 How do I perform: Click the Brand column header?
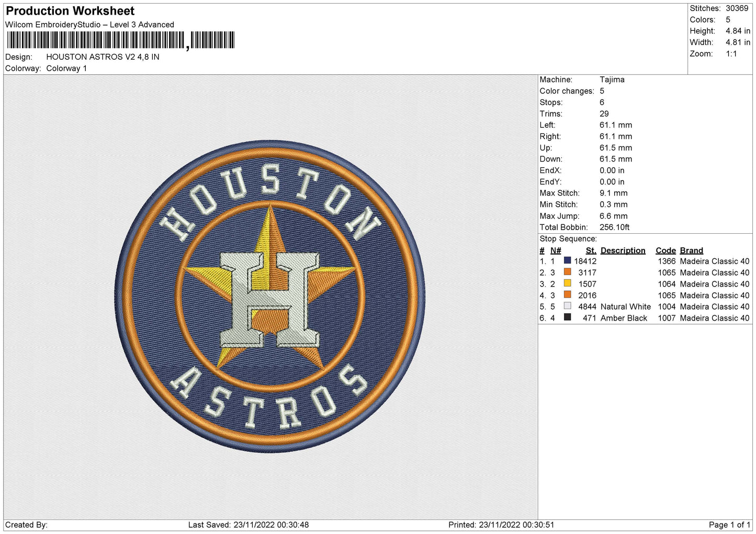tap(692, 251)
